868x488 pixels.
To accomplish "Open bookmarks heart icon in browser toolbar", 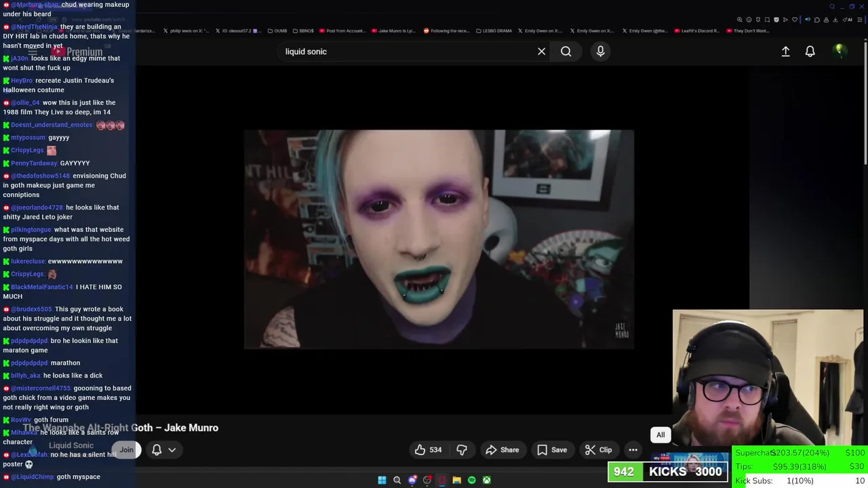I will click(795, 20).
